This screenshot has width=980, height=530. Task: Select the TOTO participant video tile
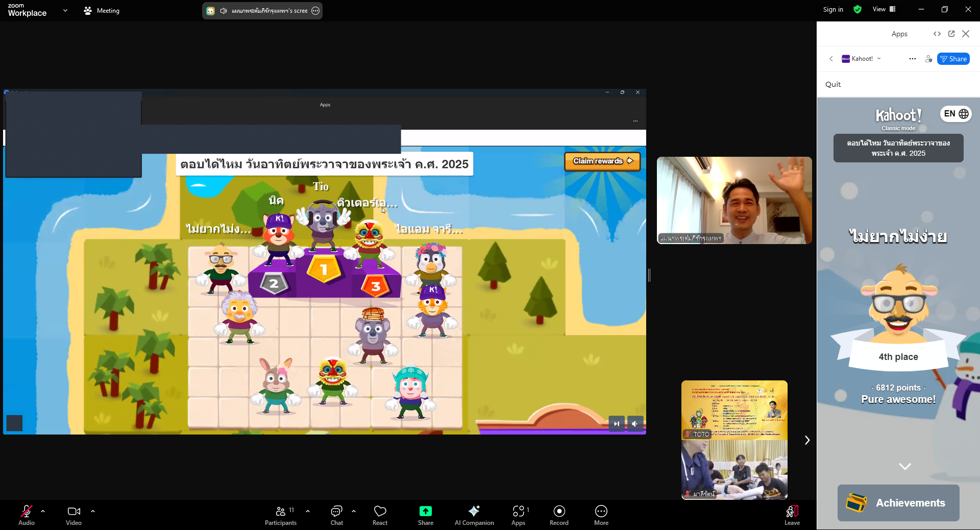click(734, 410)
